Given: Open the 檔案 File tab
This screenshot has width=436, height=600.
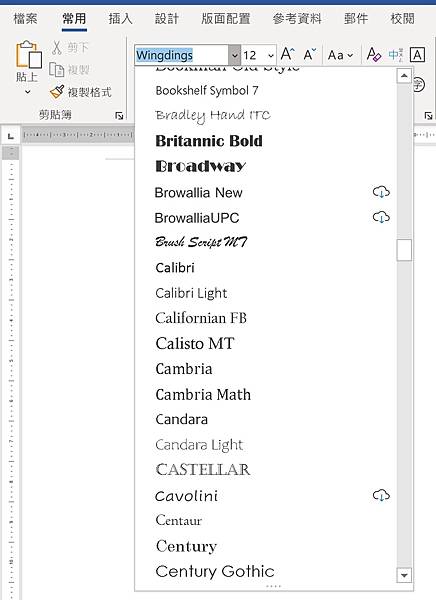Looking at the screenshot, I should point(25,18).
